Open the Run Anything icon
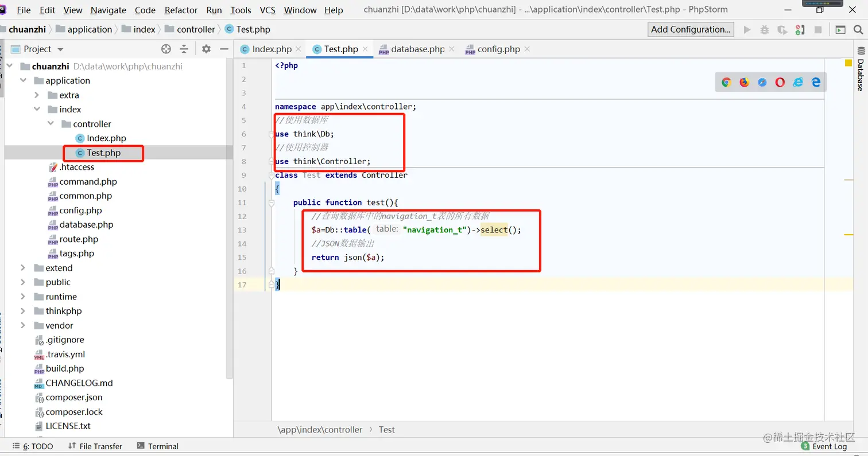868x456 pixels. click(840, 30)
